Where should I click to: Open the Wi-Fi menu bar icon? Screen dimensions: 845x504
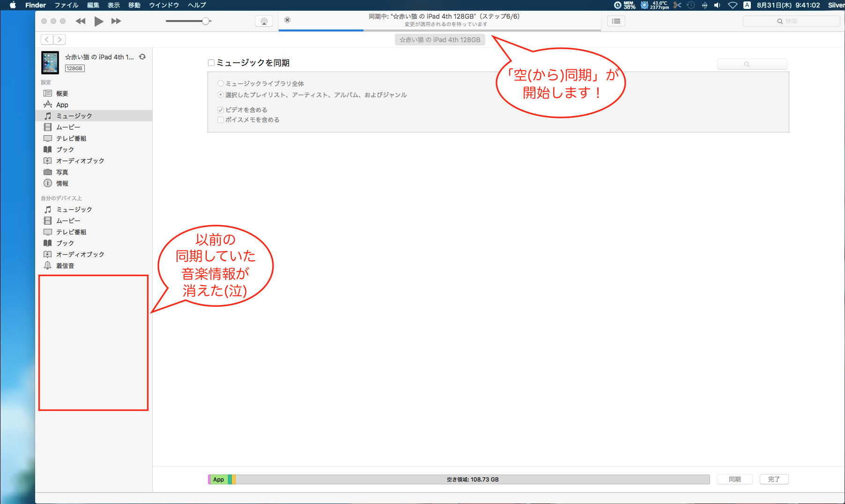(733, 5)
